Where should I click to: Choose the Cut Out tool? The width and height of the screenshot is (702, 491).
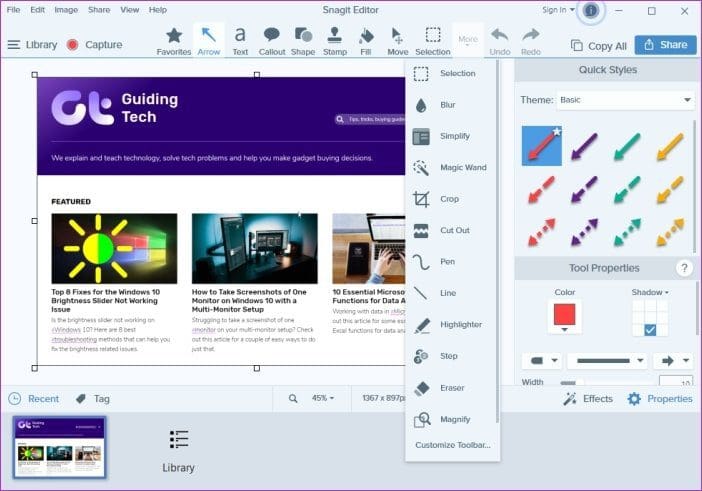452,230
